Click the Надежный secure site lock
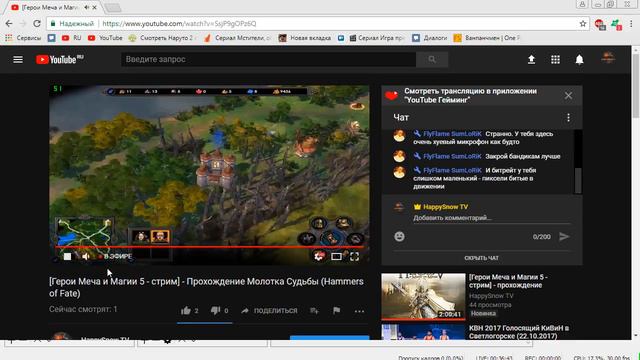 click(x=72, y=24)
